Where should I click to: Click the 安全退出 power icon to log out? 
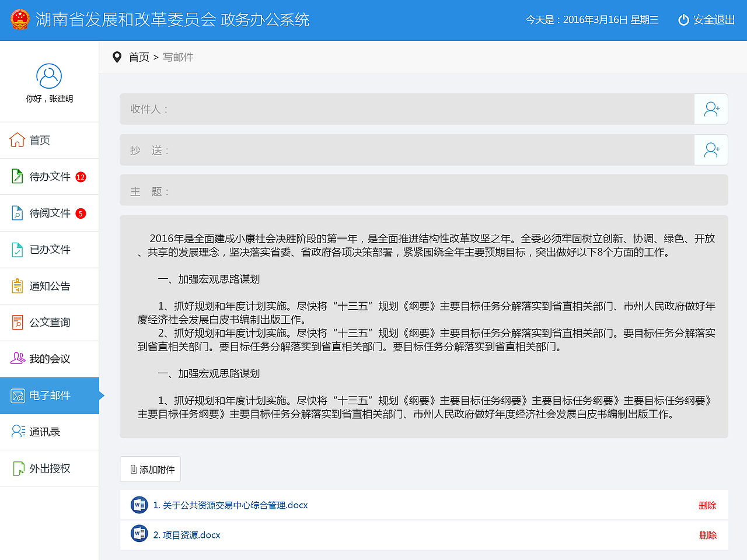[683, 19]
